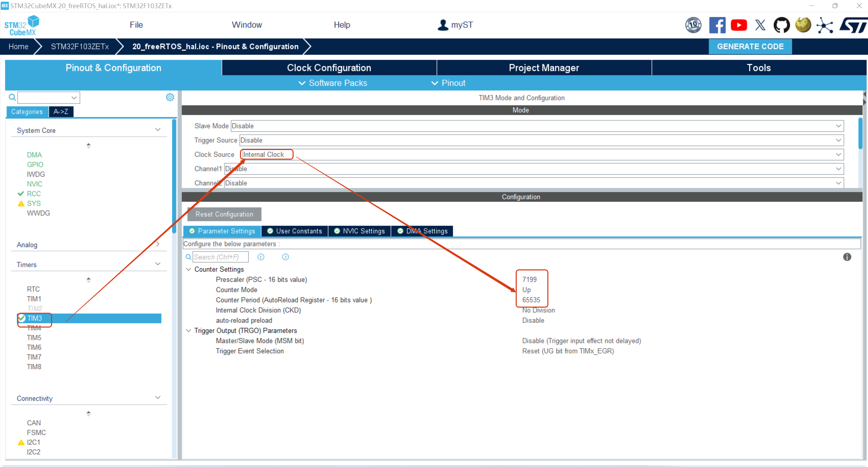Click the GitHub icon in header
This screenshot has height=467, width=868.
[x=782, y=25]
